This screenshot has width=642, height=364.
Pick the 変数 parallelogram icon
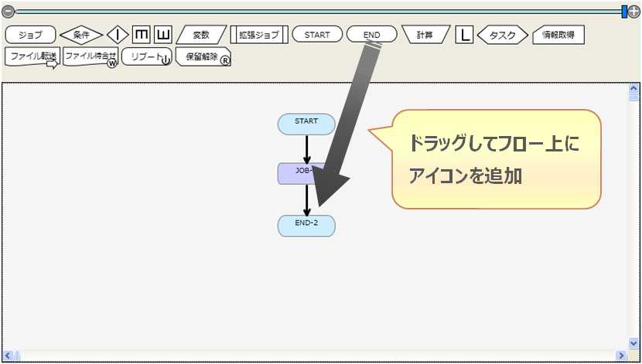point(201,35)
